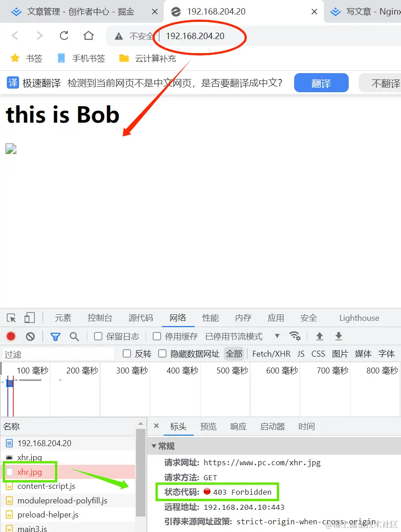Open the network conditions dropdown arrow
Screen dimensions: 401x532
[x=277, y=336]
